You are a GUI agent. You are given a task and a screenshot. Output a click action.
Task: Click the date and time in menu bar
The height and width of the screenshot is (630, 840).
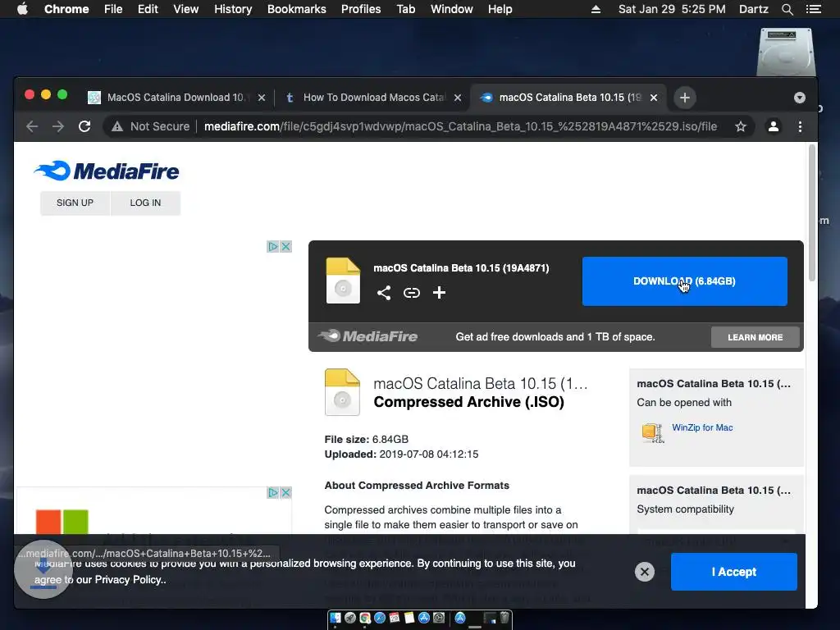click(672, 9)
